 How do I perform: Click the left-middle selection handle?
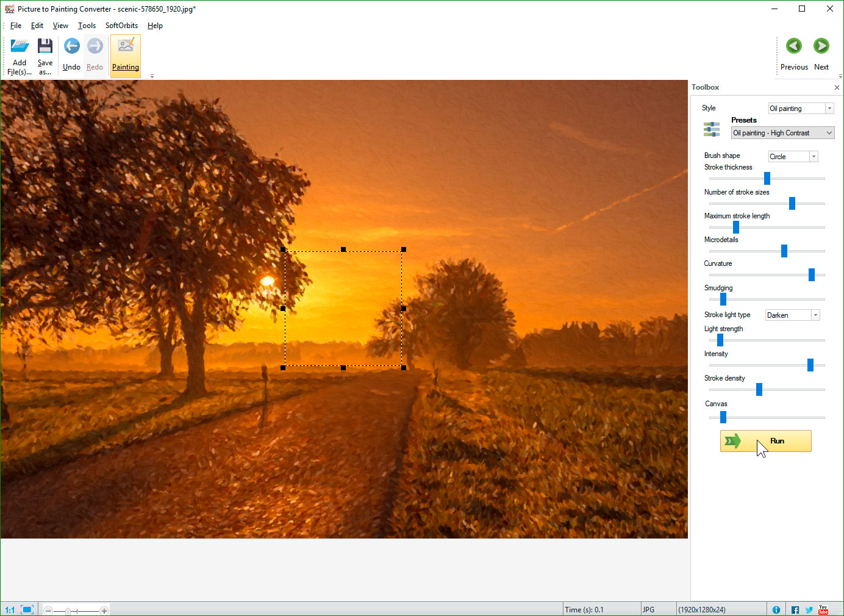click(283, 309)
